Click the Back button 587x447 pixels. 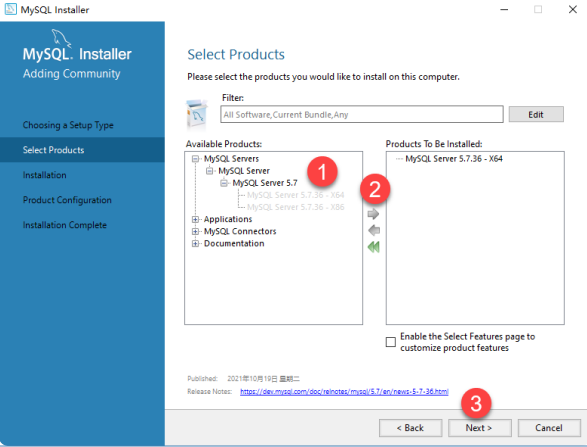pos(410,428)
